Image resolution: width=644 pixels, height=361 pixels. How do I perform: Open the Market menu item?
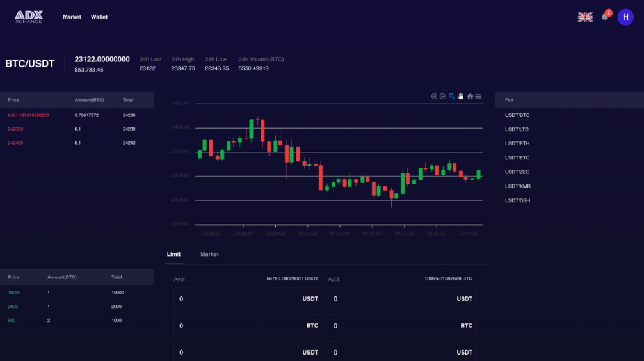(x=72, y=17)
